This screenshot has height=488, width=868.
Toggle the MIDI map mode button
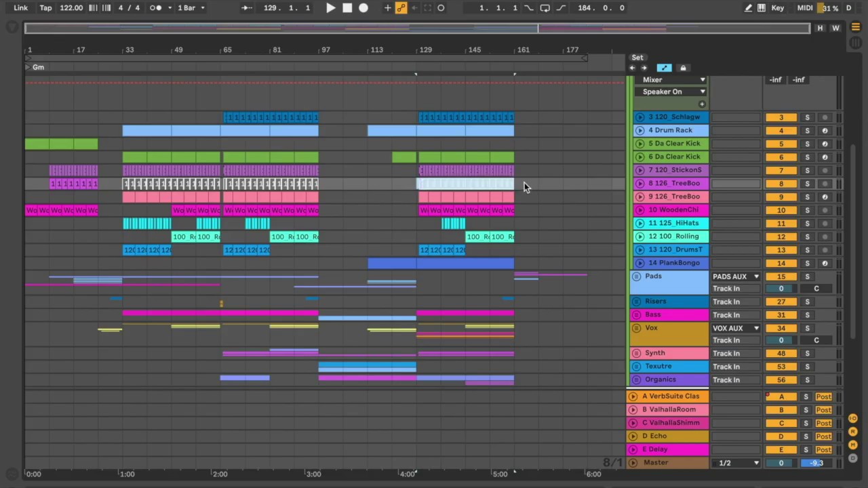point(805,8)
